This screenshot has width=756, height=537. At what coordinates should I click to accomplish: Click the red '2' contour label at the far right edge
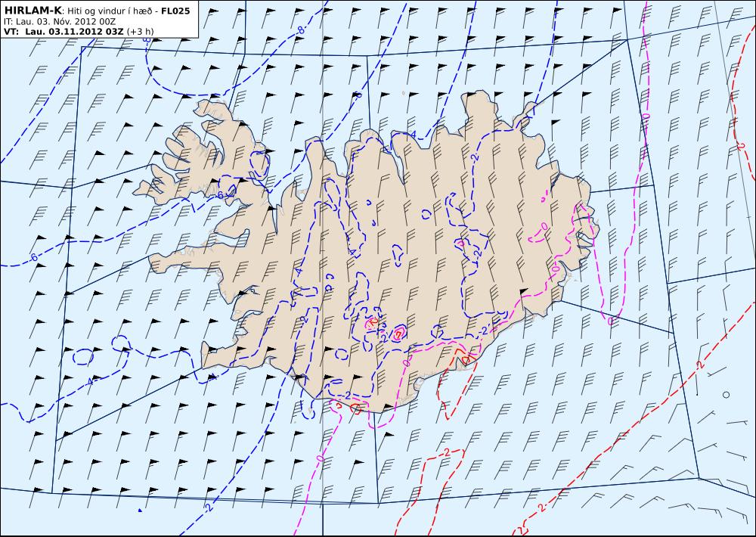point(742,146)
